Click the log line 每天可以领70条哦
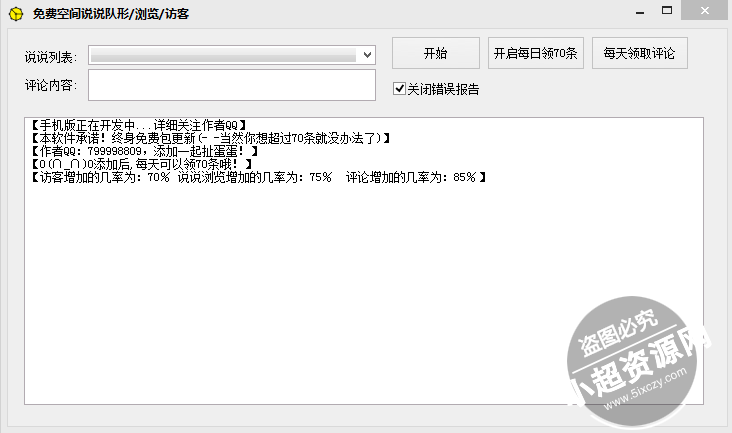 pyautogui.click(x=142, y=164)
